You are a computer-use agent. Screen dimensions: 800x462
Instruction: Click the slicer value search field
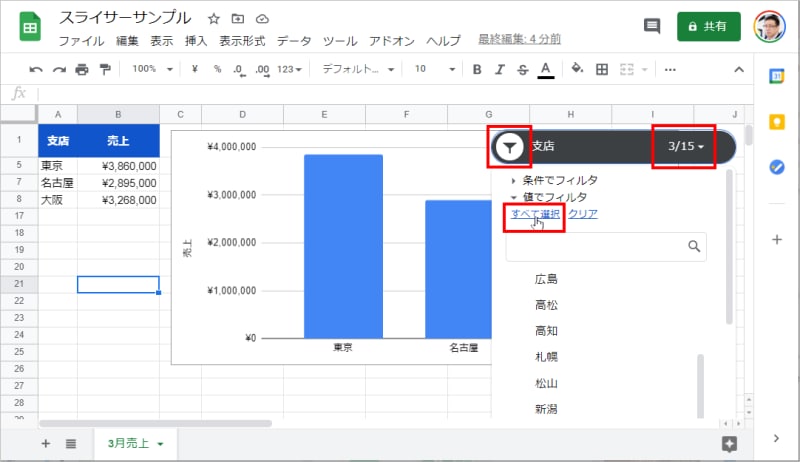click(x=606, y=247)
